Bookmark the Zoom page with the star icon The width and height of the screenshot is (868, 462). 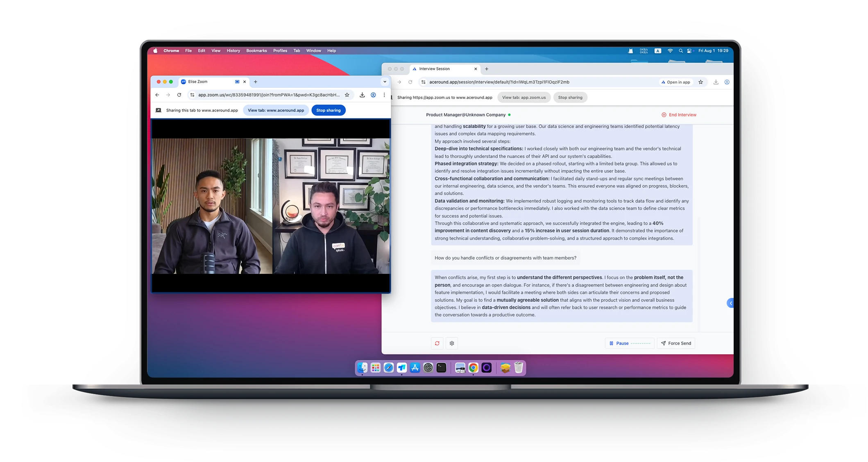click(347, 95)
